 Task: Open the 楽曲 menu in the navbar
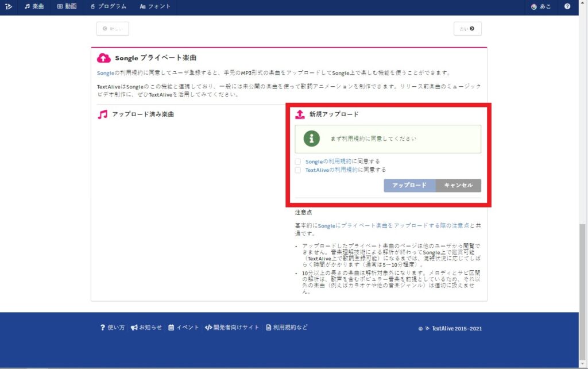point(34,7)
